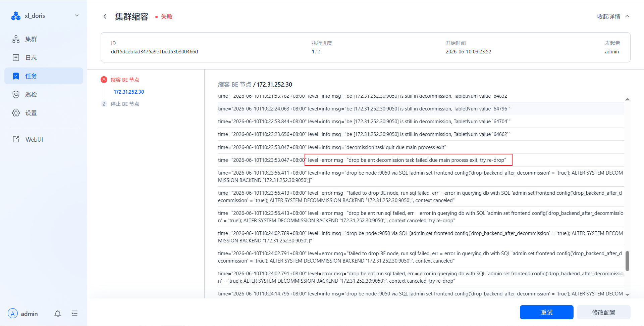Collapse details via 收起详情
The height and width of the screenshot is (326, 644).
coord(613,16)
